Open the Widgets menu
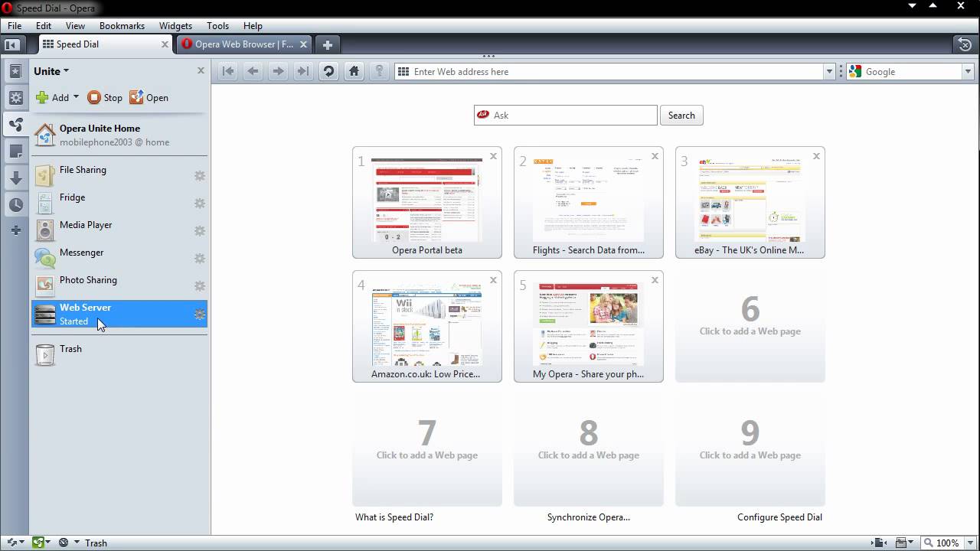Screen dimensions: 980x551 click(x=175, y=25)
